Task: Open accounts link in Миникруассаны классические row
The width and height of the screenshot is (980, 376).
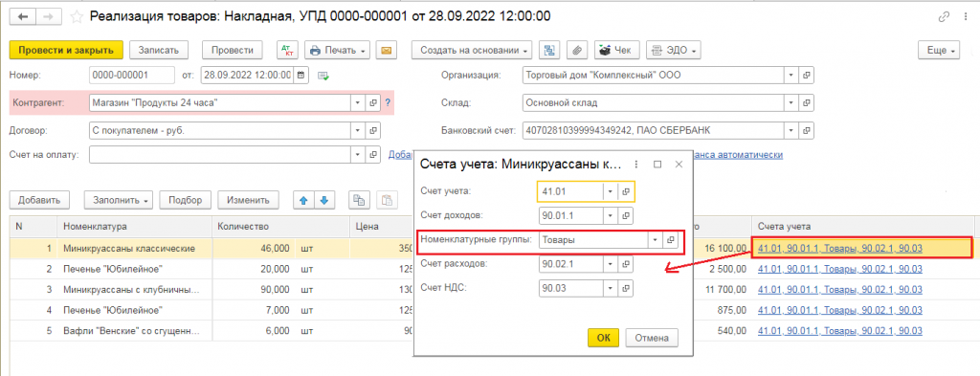Action: point(839,249)
